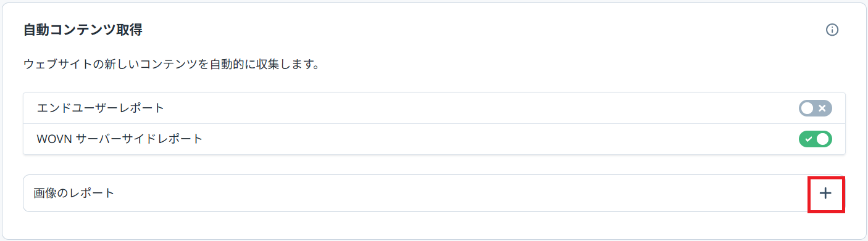Click the plus icon for 画像のレポート
868x241 pixels.
826,193
